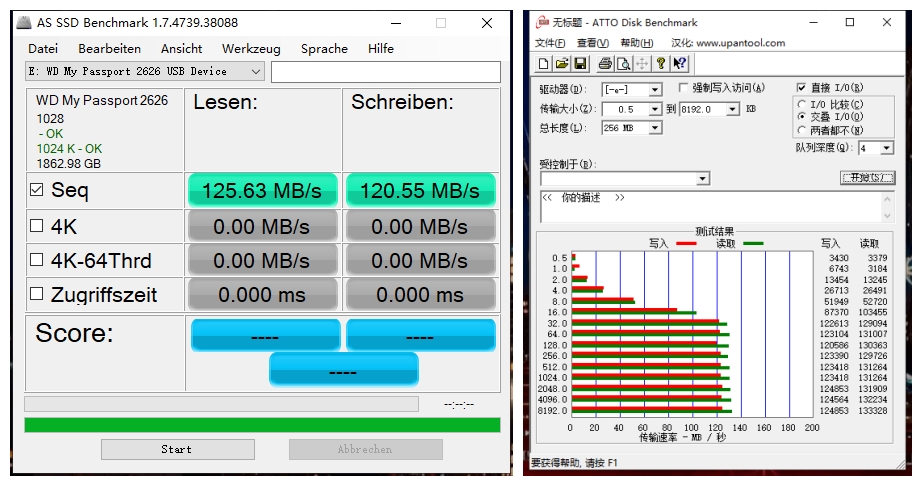The width and height of the screenshot is (922, 486).
Task: Open the 驱动器(D) drive dropdown
Action: (655, 90)
